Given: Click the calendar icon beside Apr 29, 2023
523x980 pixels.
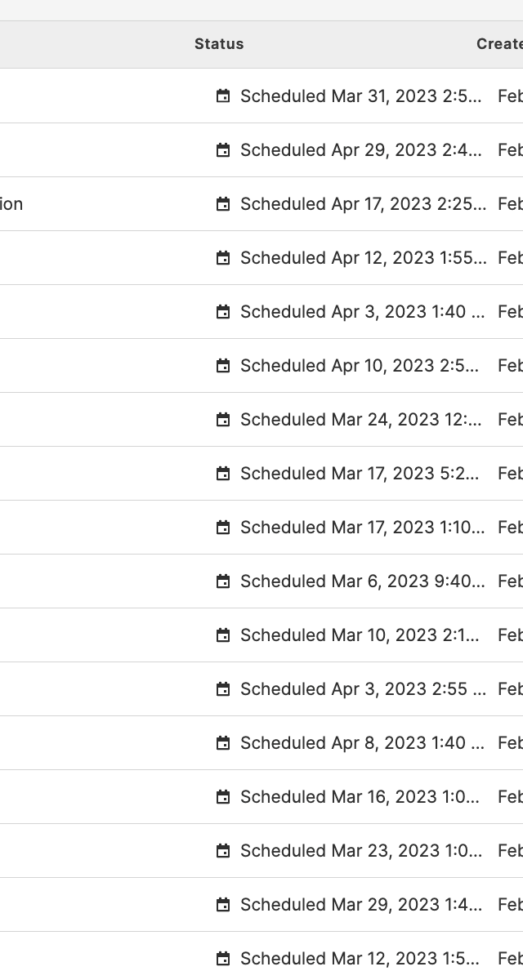Looking at the screenshot, I should (223, 150).
